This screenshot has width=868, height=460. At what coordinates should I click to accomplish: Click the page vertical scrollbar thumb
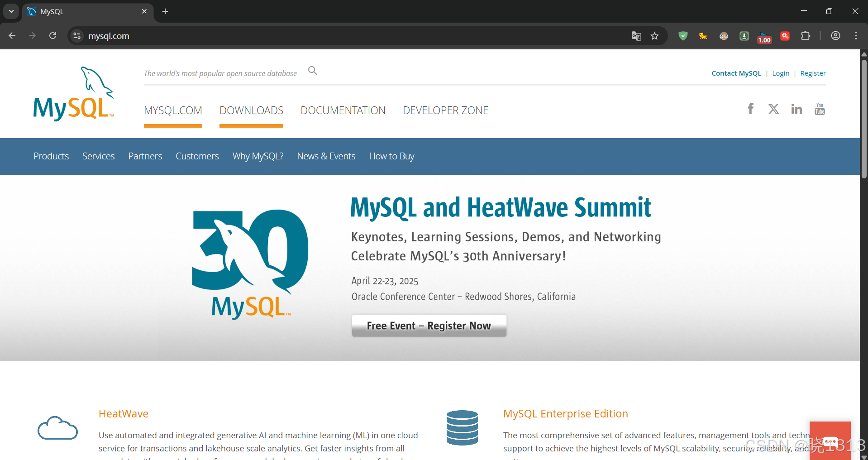[x=864, y=119]
